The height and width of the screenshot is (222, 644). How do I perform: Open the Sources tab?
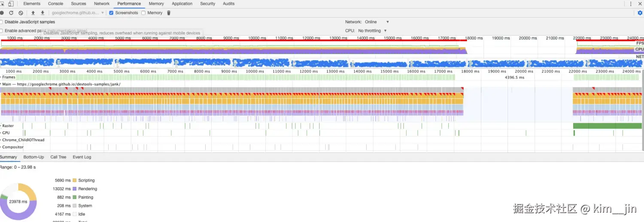point(79,4)
